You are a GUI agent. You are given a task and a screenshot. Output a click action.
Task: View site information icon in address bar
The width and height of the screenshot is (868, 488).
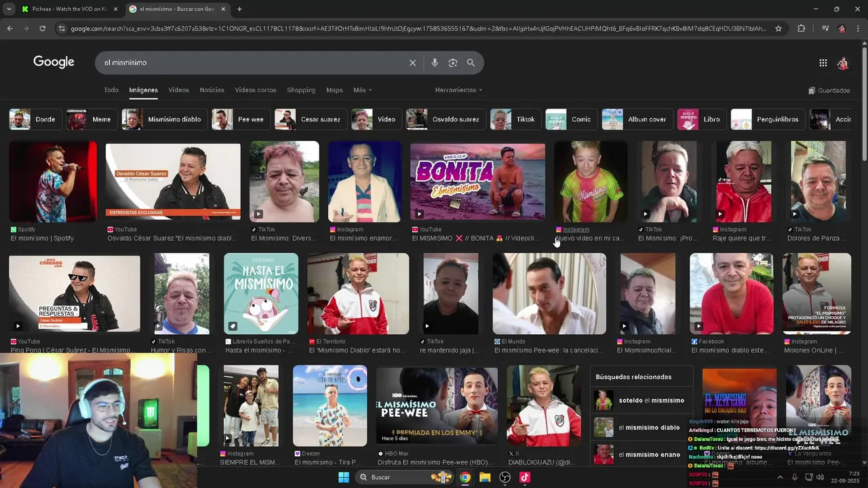[62, 28]
